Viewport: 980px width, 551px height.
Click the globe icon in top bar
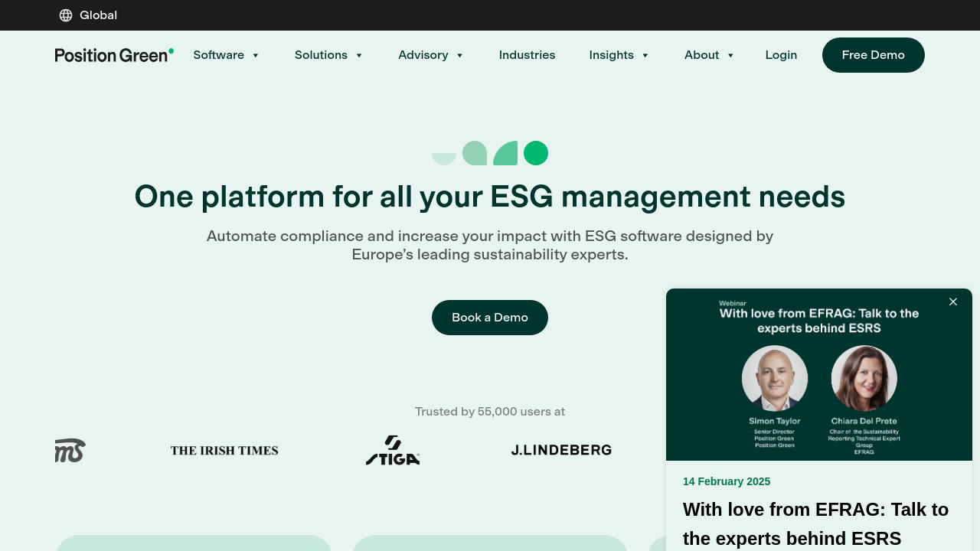coord(66,15)
